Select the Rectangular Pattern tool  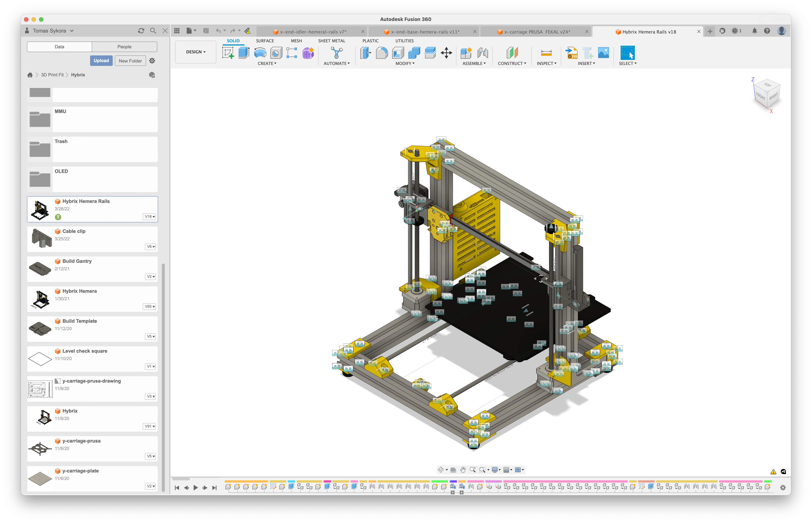(292, 53)
